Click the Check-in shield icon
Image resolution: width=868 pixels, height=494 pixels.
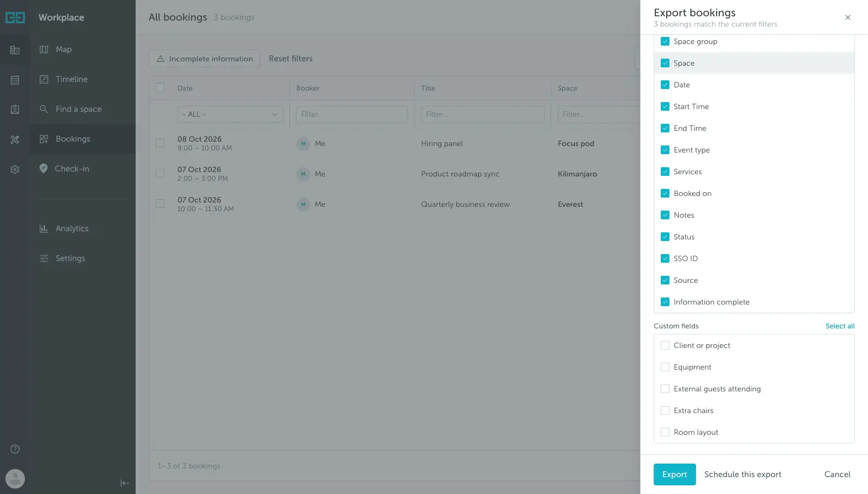43,168
